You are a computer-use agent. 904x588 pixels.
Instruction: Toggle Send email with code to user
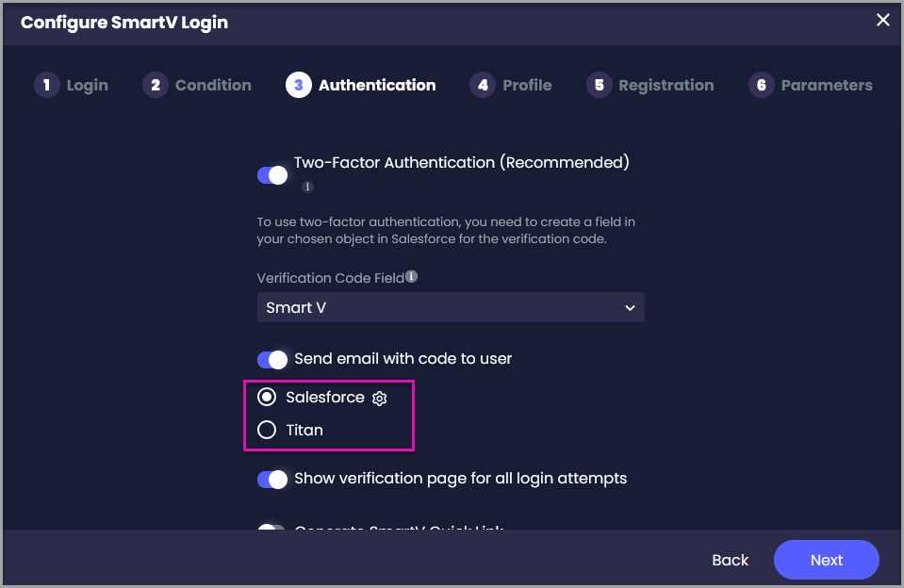272,360
